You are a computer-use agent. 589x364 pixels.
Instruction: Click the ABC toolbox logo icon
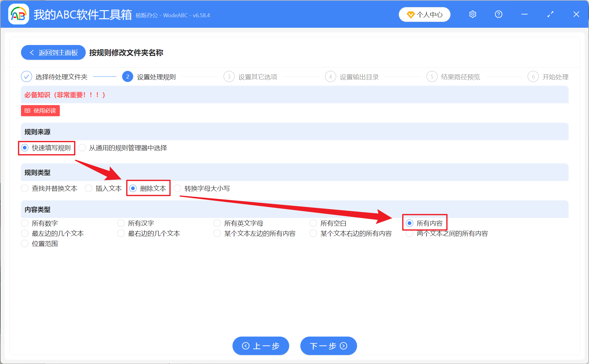pos(18,14)
